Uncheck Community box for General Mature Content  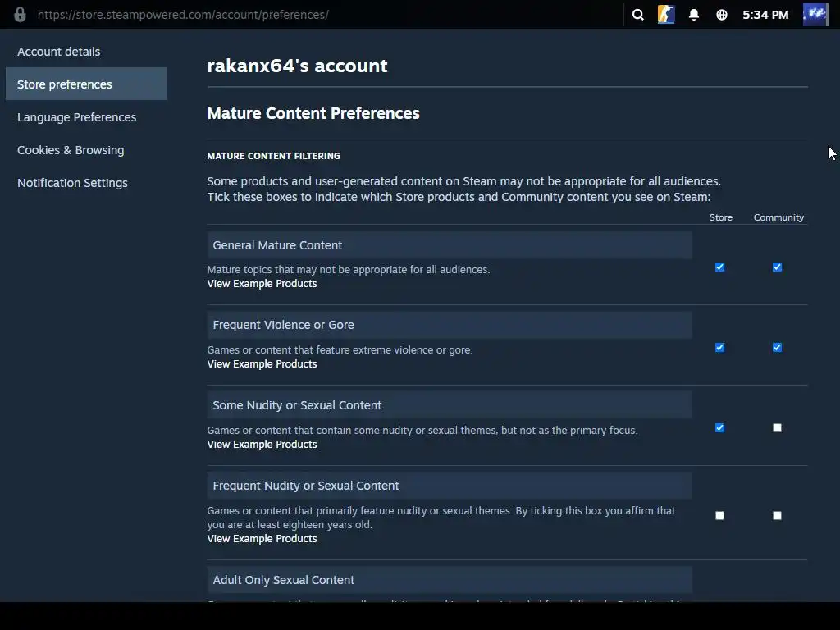(x=777, y=267)
